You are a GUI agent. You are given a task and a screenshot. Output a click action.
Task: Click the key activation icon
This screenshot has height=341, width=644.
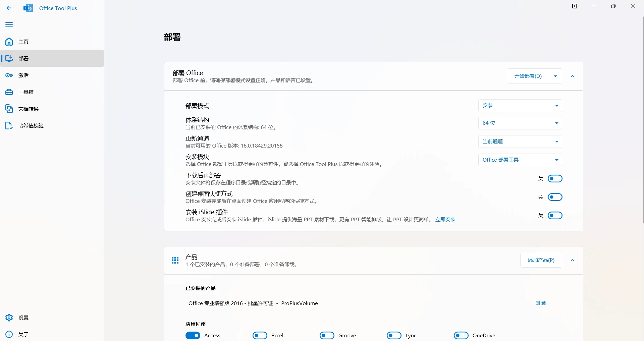click(9, 75)
